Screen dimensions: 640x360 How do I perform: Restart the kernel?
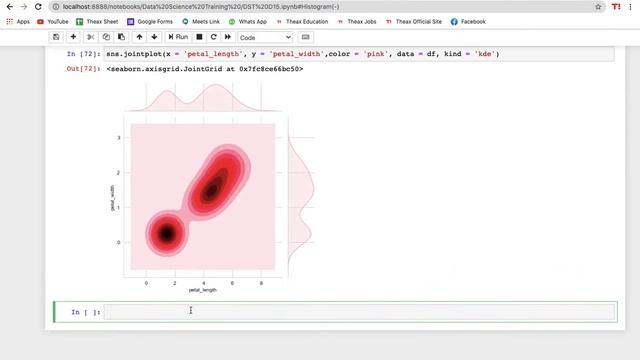213,37
